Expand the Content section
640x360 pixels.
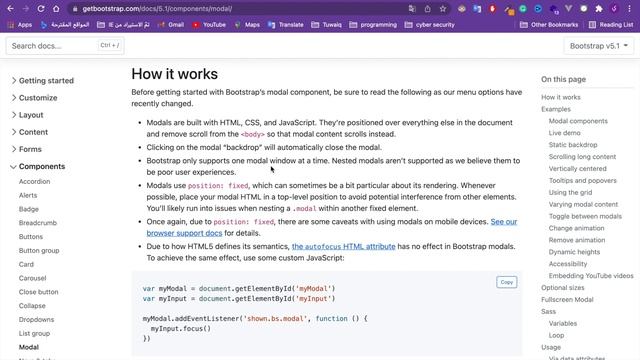(30, 132)
